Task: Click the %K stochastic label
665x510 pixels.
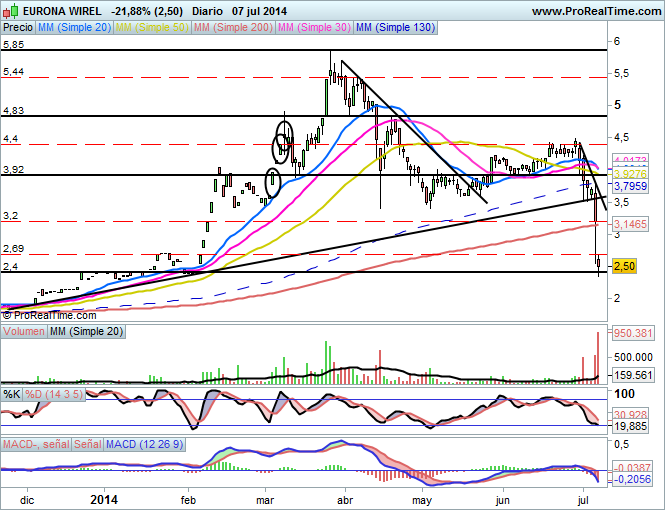Action: tap(11, 394)
